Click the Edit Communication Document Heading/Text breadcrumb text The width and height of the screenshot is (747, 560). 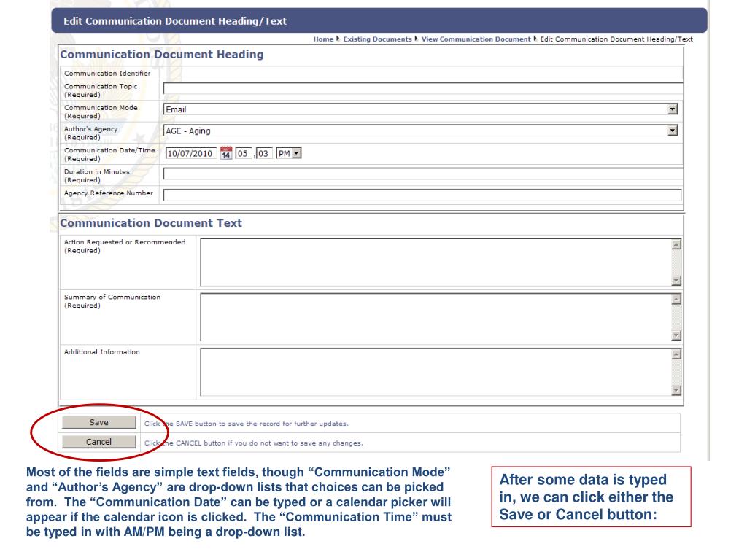tap(616, 39)
